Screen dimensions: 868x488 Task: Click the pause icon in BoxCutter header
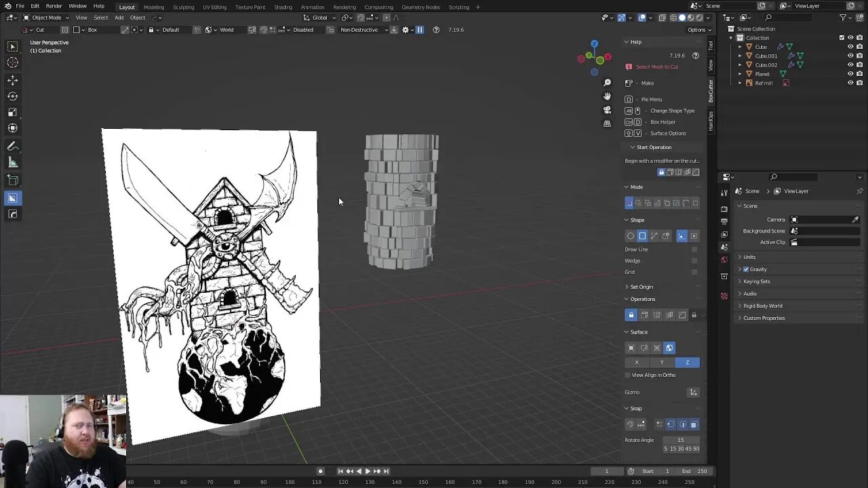[x=419, y=30]
